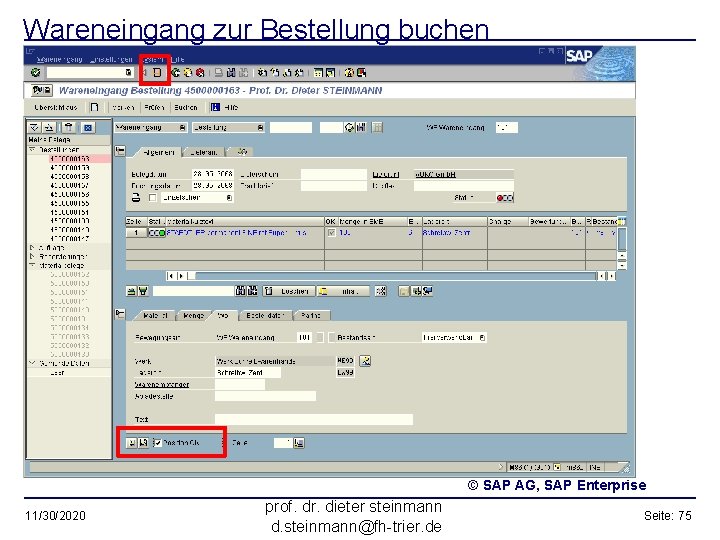Open the command field history dropdown
The width and height of the screenshot is (720, 540).
point(128,73)
